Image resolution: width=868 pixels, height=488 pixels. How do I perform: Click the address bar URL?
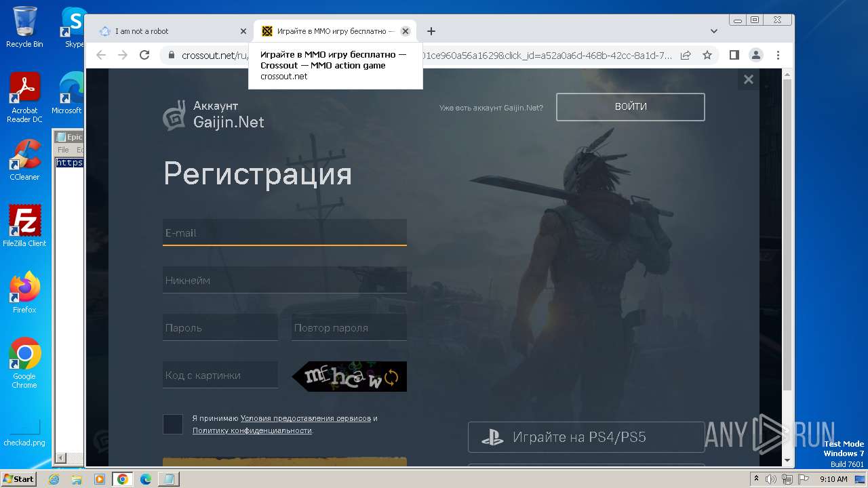(x=427, y=56)
